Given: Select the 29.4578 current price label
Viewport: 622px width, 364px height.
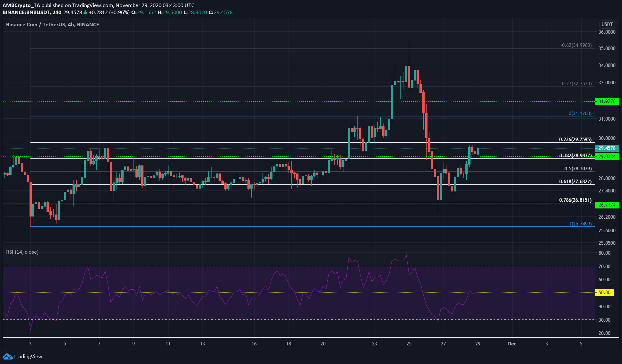Looking at the screenshot, I should tap(607, 148).
